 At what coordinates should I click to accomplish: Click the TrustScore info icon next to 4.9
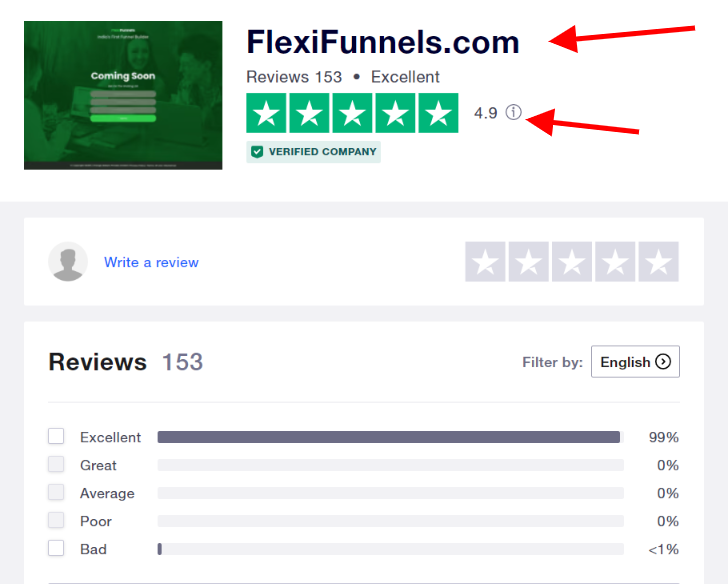[514, 112]
